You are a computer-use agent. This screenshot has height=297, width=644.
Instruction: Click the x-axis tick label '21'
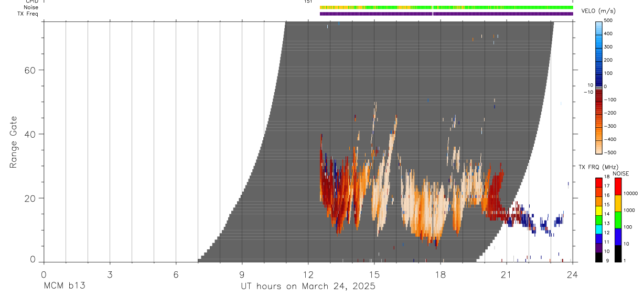coord(506,274)
